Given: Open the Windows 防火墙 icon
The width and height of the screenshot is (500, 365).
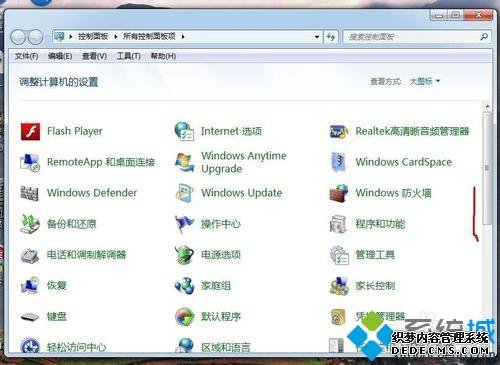Looking at the screenshot, I should click(x=339, y=193).
